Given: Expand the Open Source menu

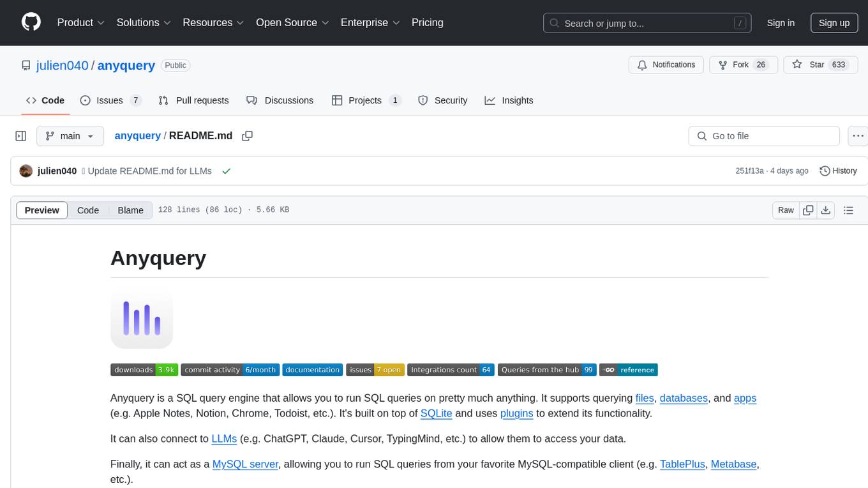Looking at the screenshot, I should point(292,22).
